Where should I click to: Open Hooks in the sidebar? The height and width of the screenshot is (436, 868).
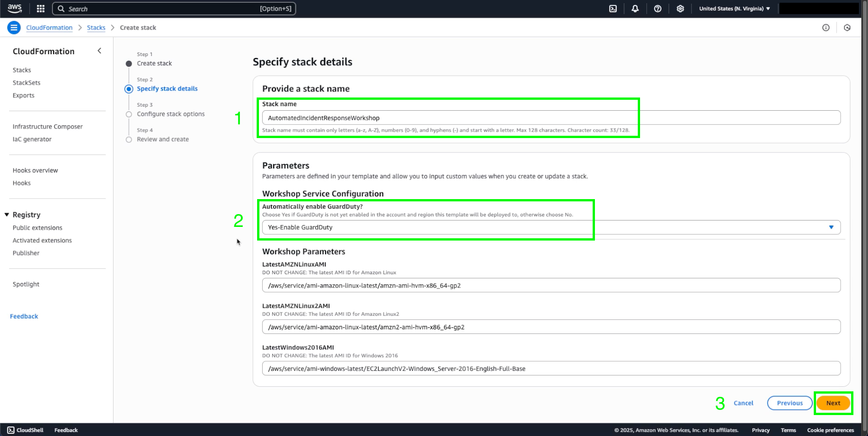click(22, 183)
